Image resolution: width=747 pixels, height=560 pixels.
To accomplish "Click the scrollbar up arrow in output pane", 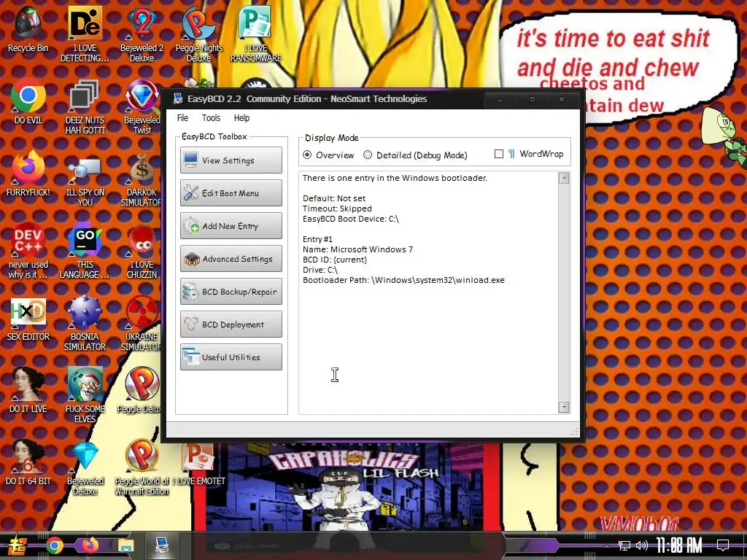I will click(564, 179).
